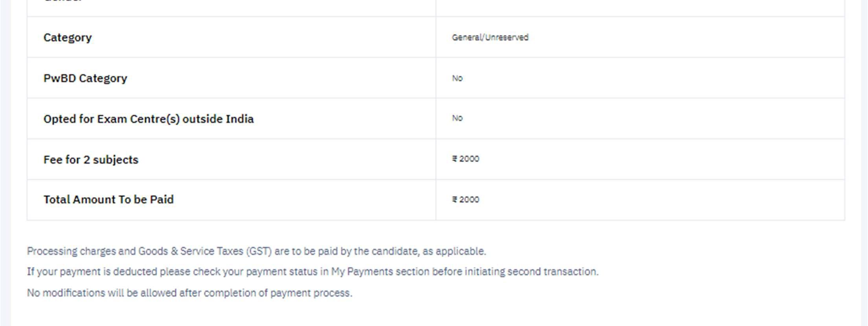868x326 pixels.
Task: Click the Category row label
Action: click(x=67, y=38)
